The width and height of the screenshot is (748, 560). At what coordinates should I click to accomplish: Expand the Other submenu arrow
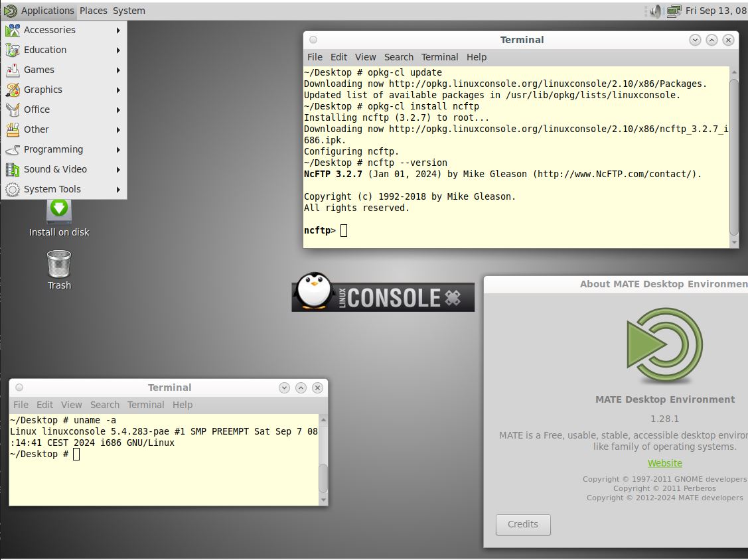pyautogui.click(x=118, y=130)
